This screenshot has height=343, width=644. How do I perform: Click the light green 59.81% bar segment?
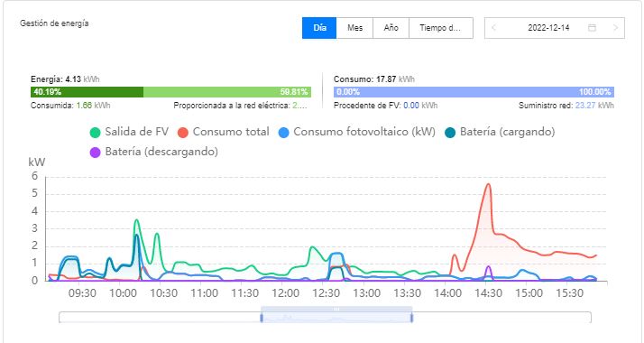227,92
